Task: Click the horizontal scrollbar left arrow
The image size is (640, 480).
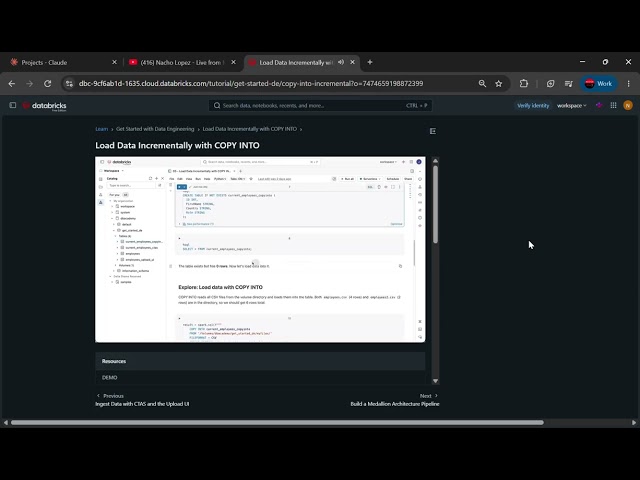Action: (x=5, y=422)
